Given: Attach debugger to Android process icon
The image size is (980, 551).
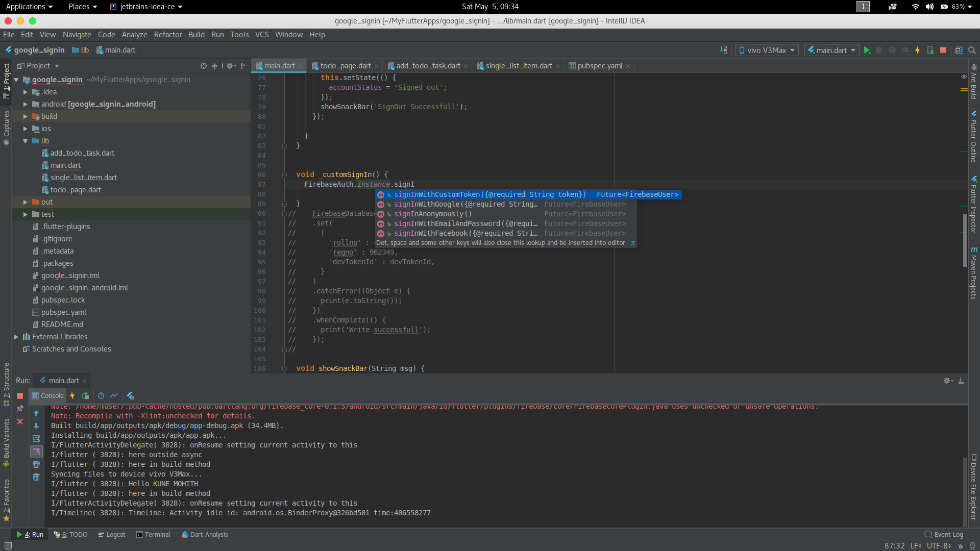Looking at the screenshot, I should [x=930, y=50].
